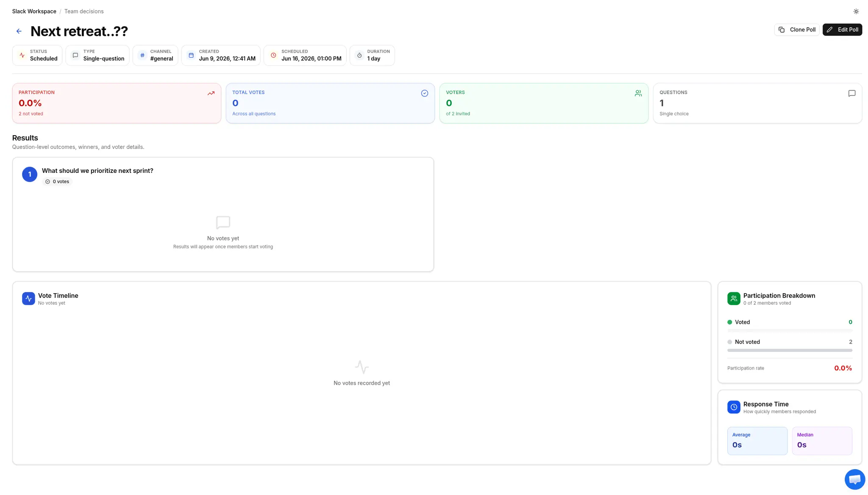Click the '#general' channel value
This screenshot has width=868, height=495.
(x=161, y=58)
